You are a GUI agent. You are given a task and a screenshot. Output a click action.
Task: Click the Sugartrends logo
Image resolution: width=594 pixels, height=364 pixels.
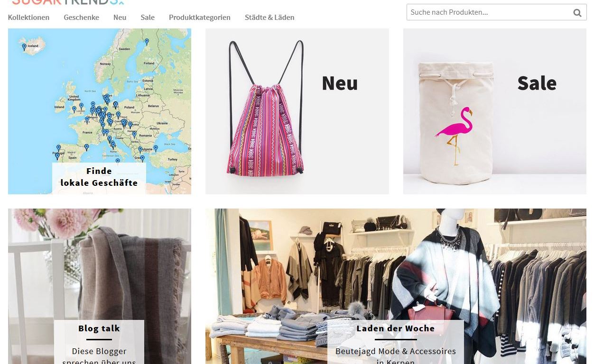click(68, 2)
